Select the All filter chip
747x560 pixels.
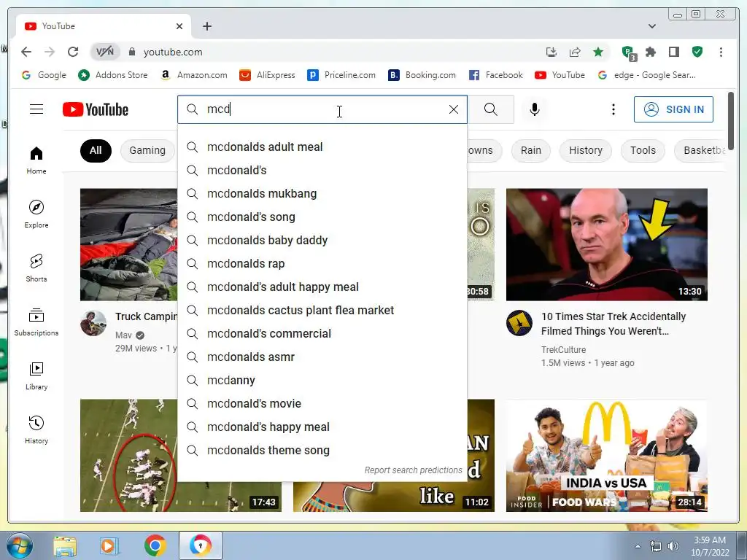click(x=96, y=150)
